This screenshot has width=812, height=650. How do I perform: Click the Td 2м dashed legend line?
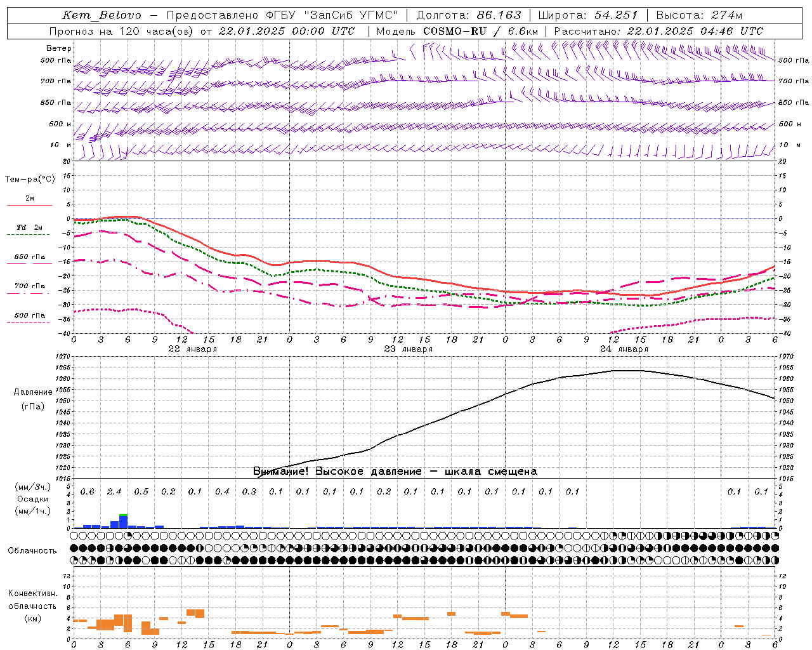pyautogui.click(x=28, y=234)
